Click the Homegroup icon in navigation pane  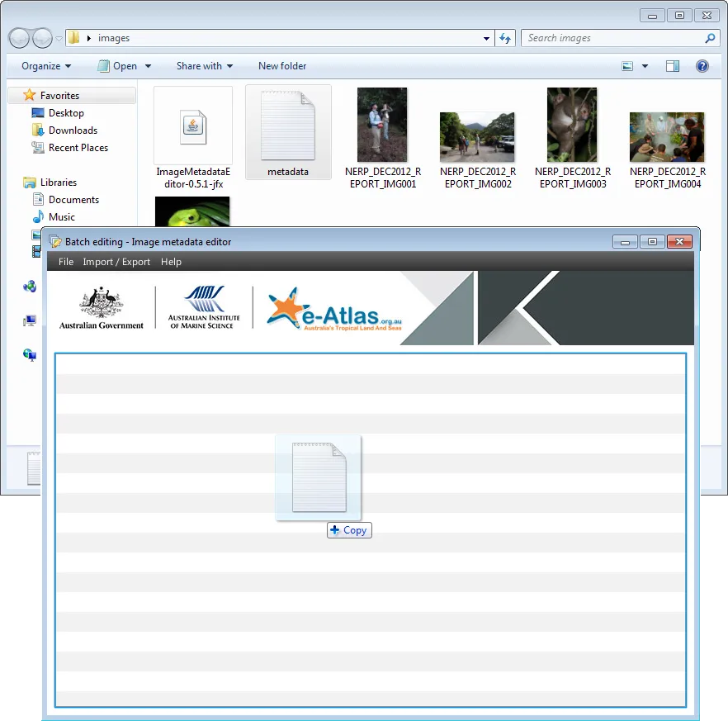[30, 286]
